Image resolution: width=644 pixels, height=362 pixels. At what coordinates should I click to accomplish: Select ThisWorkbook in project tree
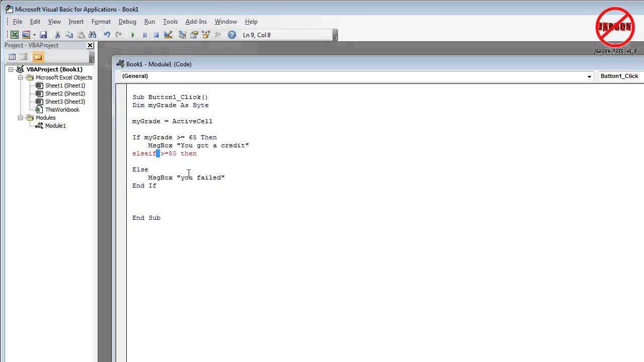[x=62, y=110]
